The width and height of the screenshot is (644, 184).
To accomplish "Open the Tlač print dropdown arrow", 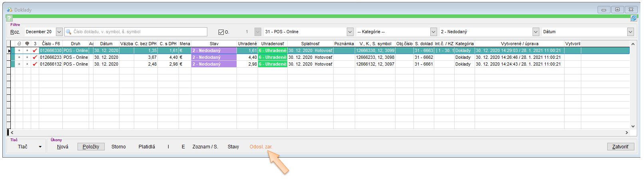I will (40, 147).
